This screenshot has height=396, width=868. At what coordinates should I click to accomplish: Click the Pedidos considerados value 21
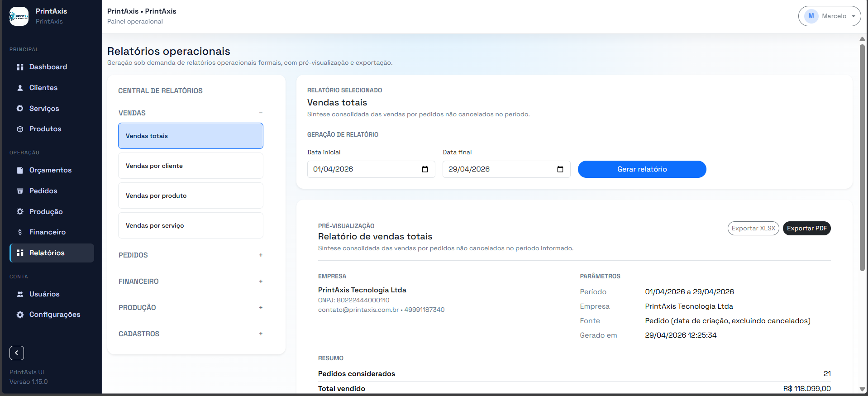click(827, 374)
